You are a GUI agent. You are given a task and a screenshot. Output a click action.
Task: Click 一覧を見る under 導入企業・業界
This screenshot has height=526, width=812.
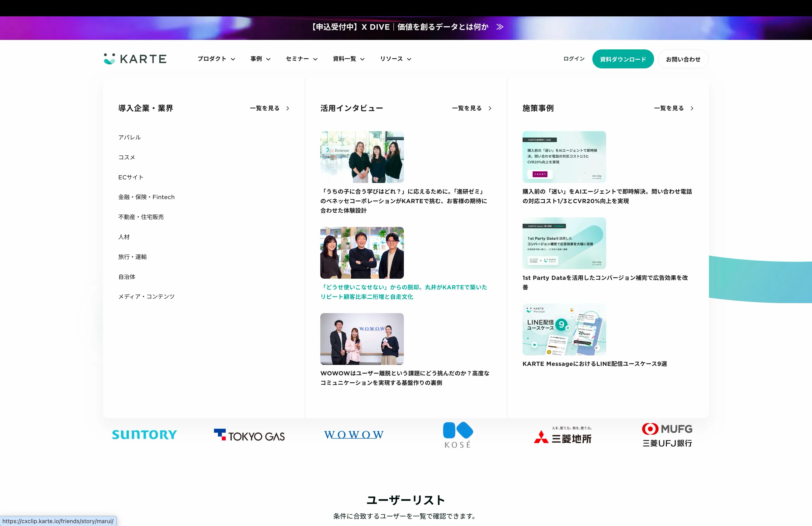pos(265,108)
